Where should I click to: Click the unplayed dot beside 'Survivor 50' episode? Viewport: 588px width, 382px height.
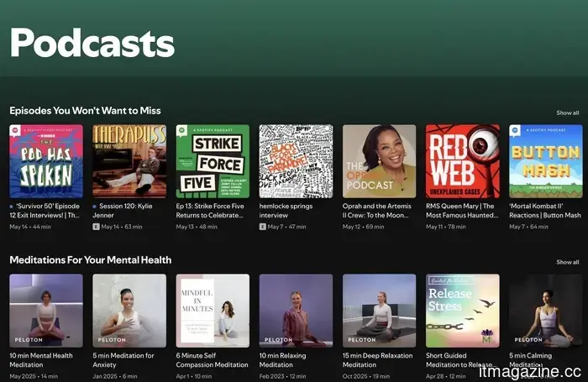11,207
